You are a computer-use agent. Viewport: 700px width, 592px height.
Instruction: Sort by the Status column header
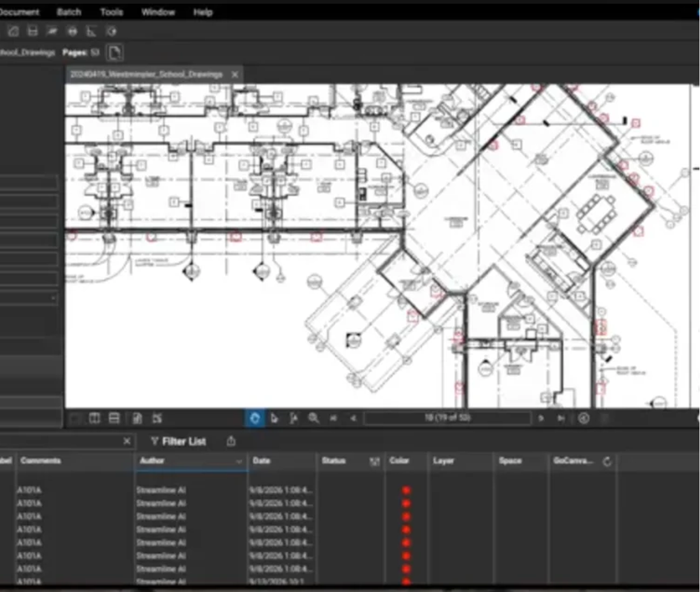[334, 460]
